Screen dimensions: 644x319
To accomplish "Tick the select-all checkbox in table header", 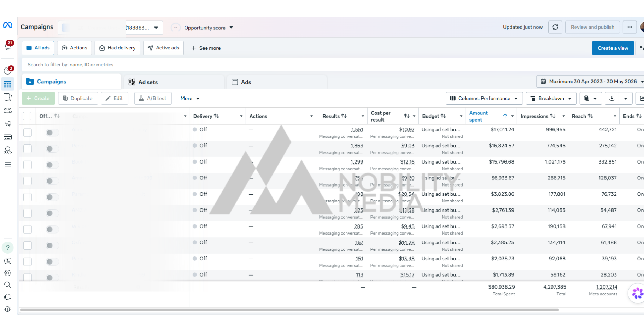I will click(27, 116).
